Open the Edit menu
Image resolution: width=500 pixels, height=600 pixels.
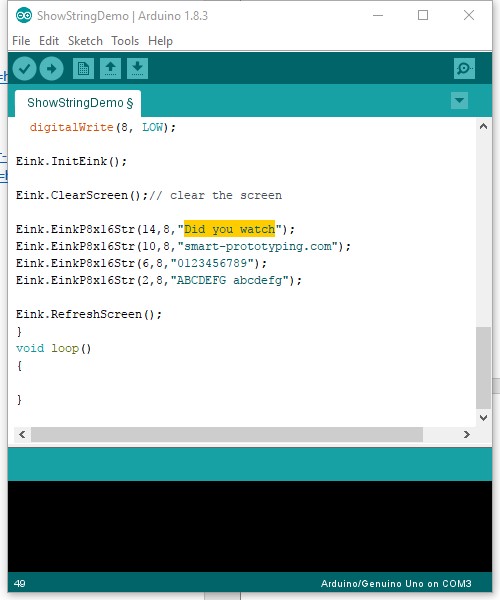[49, 41]
